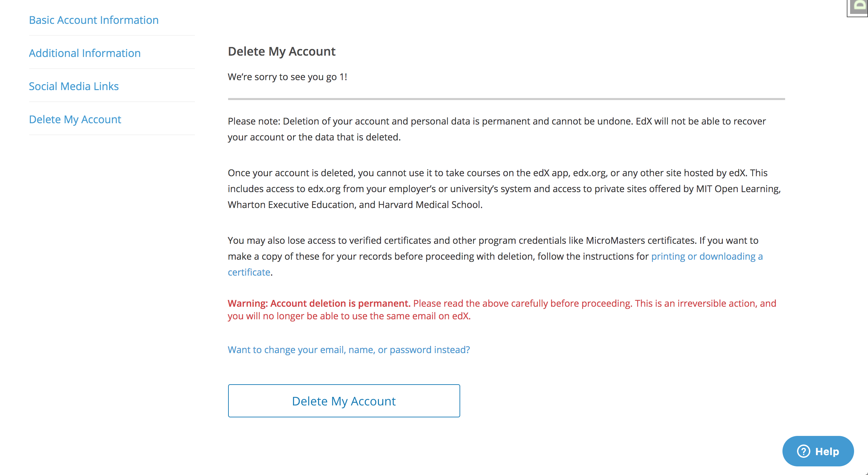868x475 pixels.
Task: Select Delete My Account in sidebar
Action: tap(75, 119)
